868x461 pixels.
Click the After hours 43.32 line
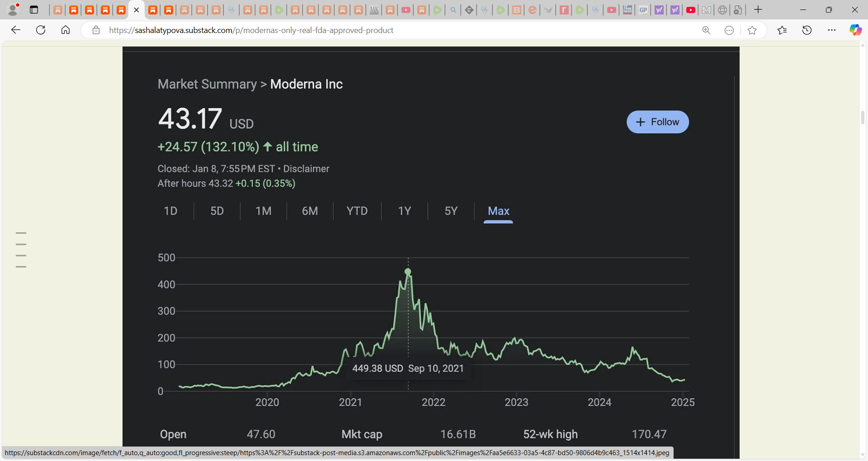tap(226, 183)
